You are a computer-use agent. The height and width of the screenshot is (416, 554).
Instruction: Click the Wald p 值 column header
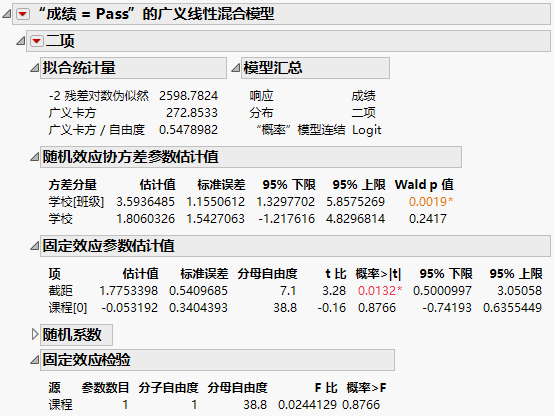[x=424, y=185]
